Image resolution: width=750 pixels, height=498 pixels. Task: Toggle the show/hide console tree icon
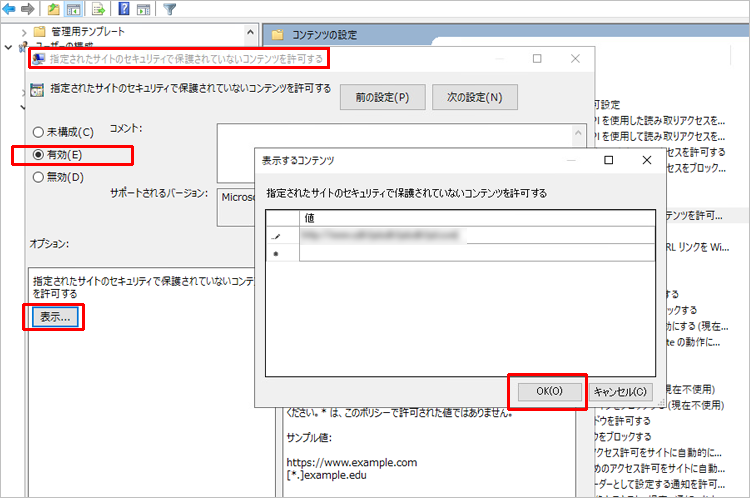point(74,10)
